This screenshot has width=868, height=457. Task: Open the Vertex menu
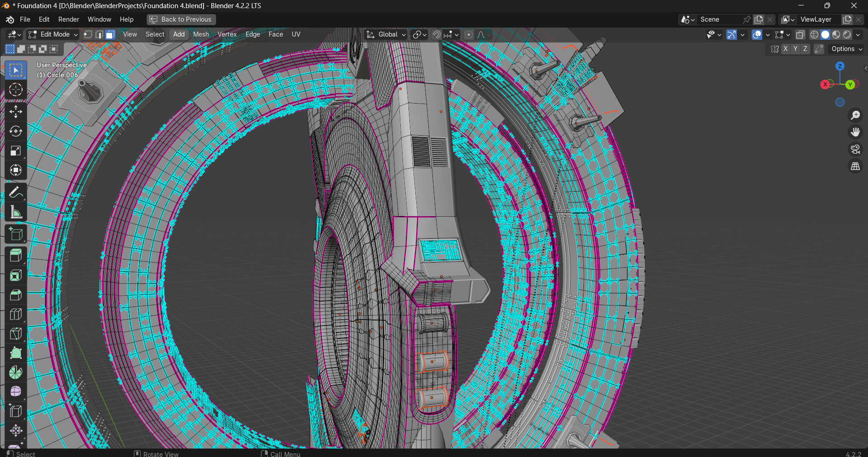coord(227,34)
